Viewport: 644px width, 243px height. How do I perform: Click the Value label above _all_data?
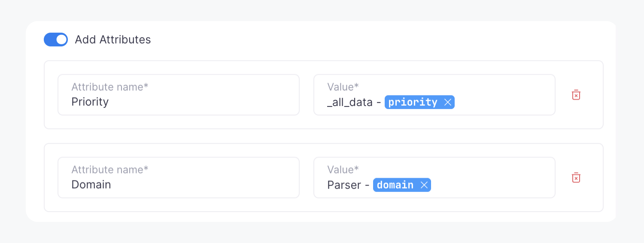(x=343, y=87)
